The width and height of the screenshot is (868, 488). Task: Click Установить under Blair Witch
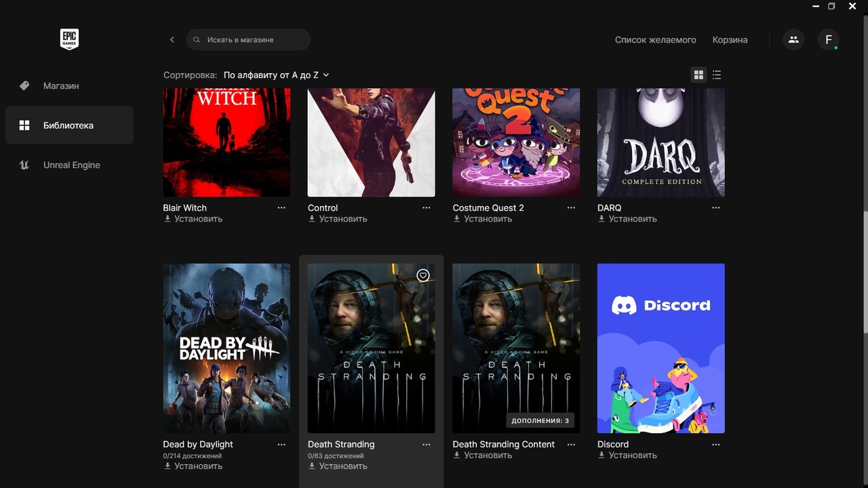[x=193, y=219]
